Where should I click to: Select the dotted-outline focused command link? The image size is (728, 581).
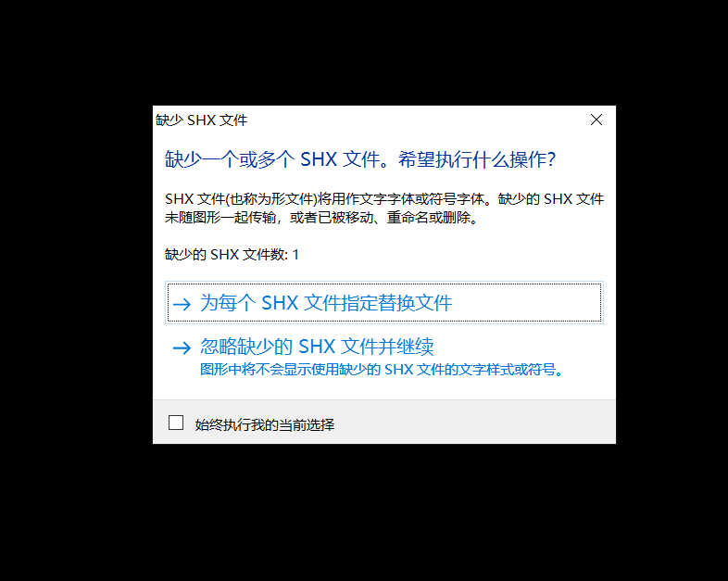click(384, 302)
